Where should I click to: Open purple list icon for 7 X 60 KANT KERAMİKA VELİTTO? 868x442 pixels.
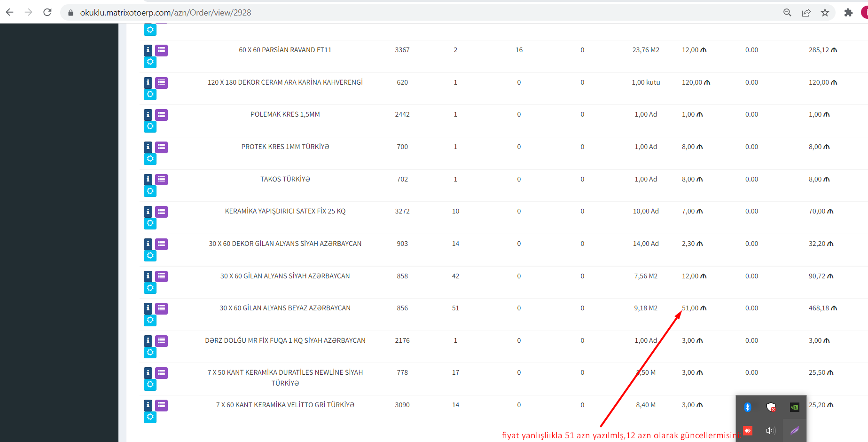(161, 405)
